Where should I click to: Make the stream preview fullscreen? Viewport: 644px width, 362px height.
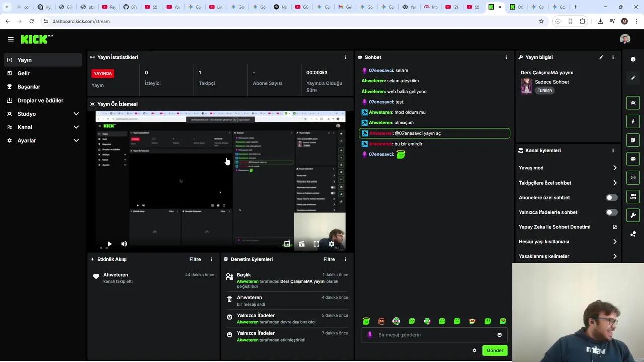coord(316,244)
